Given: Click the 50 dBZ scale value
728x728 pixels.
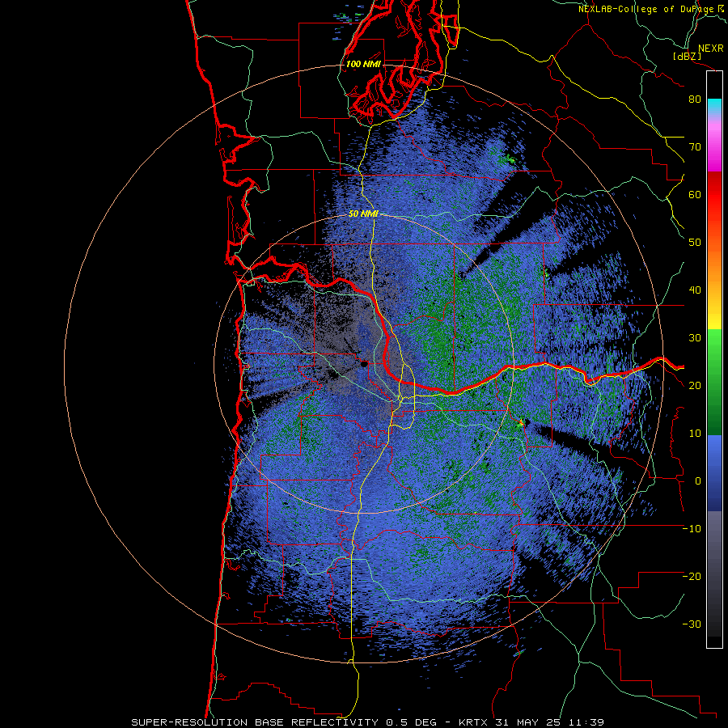Looking at the screenshot, I should pos(695,243).
